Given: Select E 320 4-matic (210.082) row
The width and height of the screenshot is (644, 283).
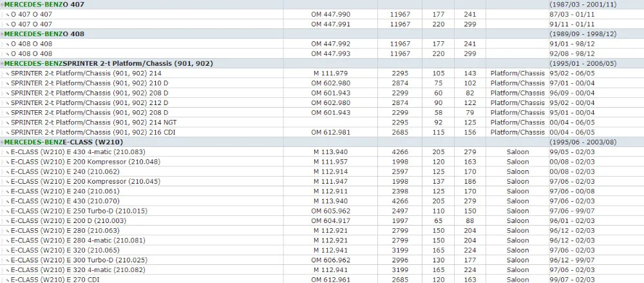Looking at the screenshot, I should coord(322,270).
